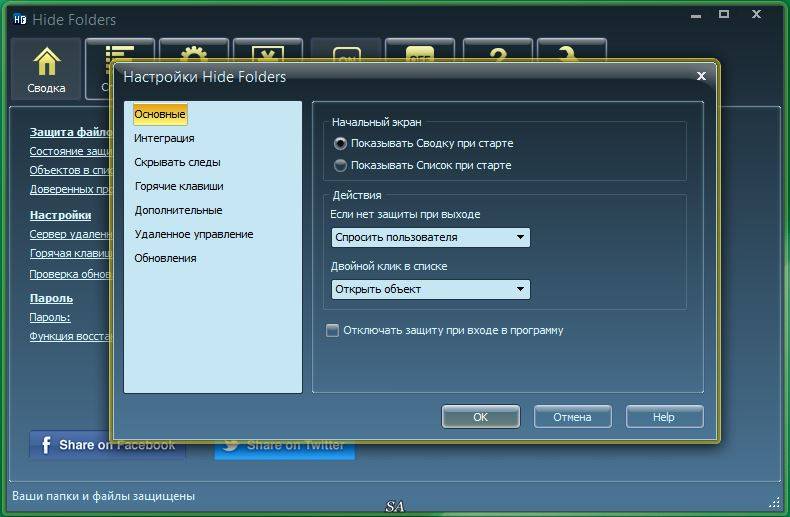Click the ON protection toolbar icon

click(x=346, y=52)
